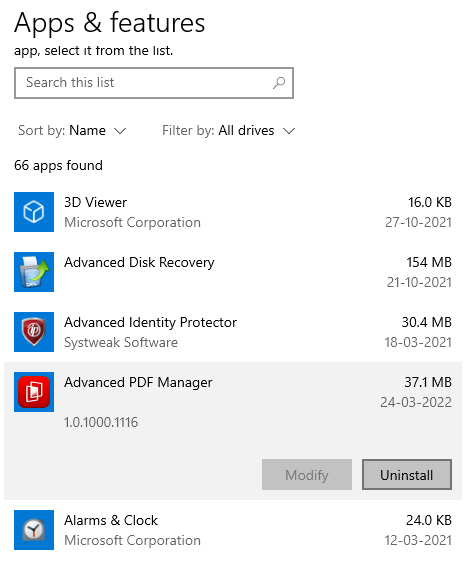467x563 pixels.
Task: Click Microsoft Corporation under Alarms & Clock
Action: click(x=132, y=541)
